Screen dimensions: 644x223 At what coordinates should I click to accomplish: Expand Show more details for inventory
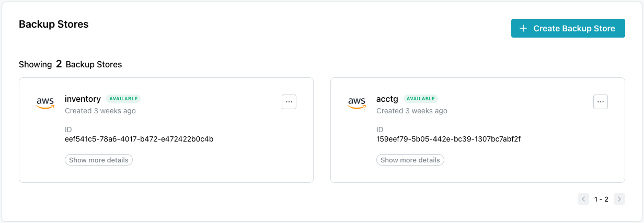click(x=99, y=160)
